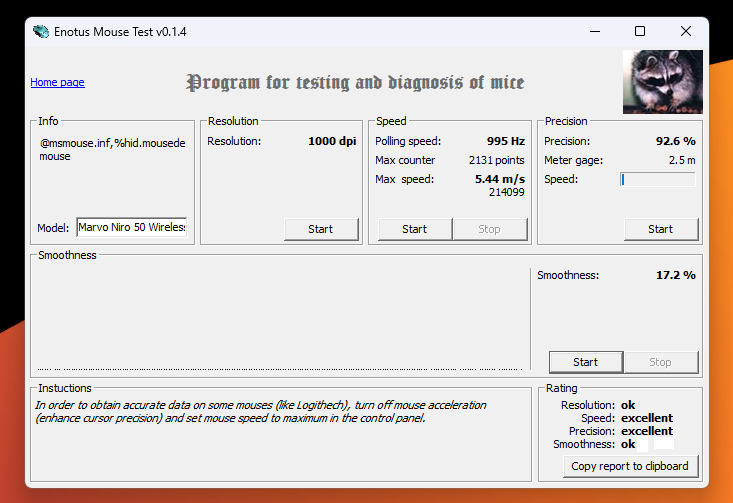Copy report to clipboard
733x503 pixels.
[x=629, y=466]
